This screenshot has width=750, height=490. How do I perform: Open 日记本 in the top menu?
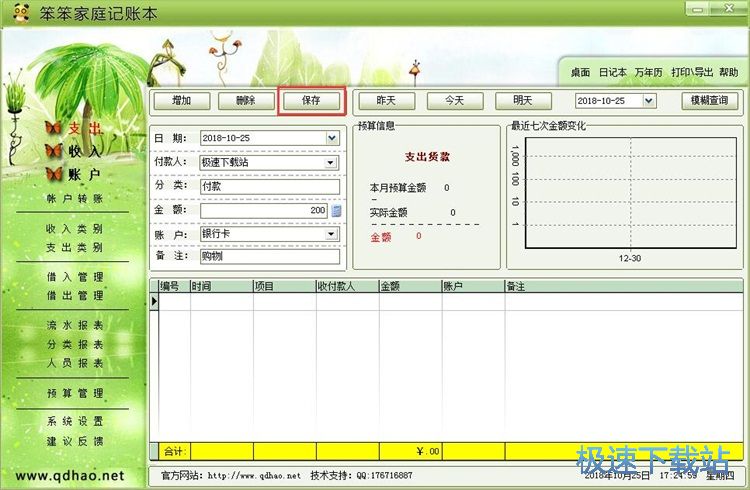click(612, 72)
